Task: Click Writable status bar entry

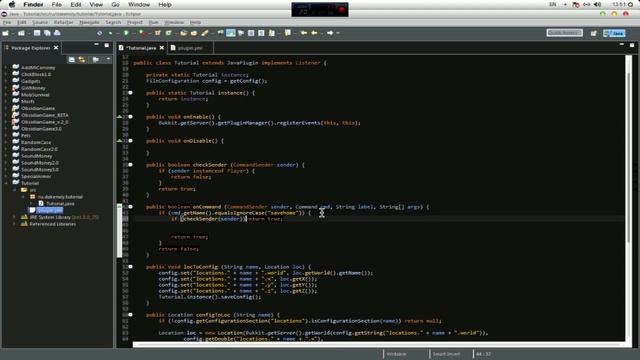Action: tap(396, 354)
